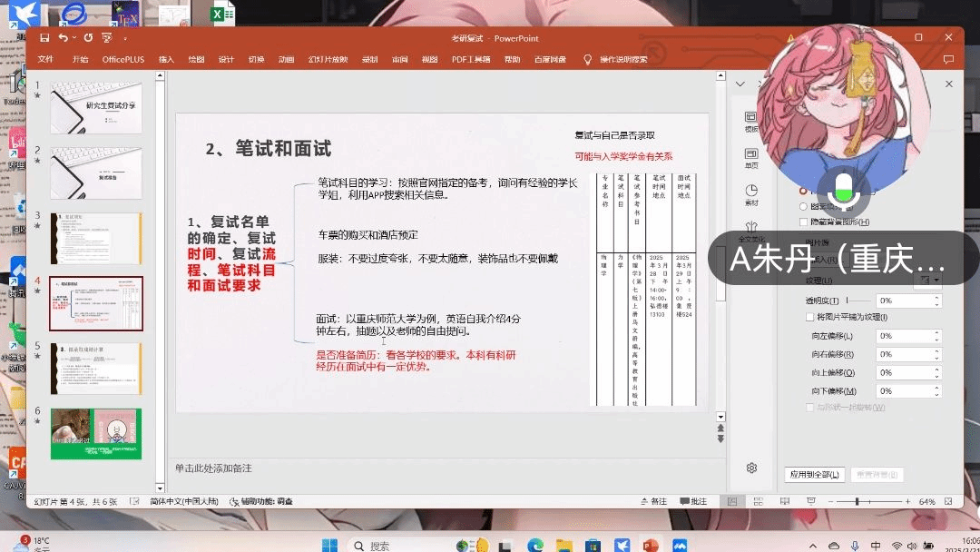Expand the pane options chevron in format pane

pyautogui.click(x=740, y=84)
